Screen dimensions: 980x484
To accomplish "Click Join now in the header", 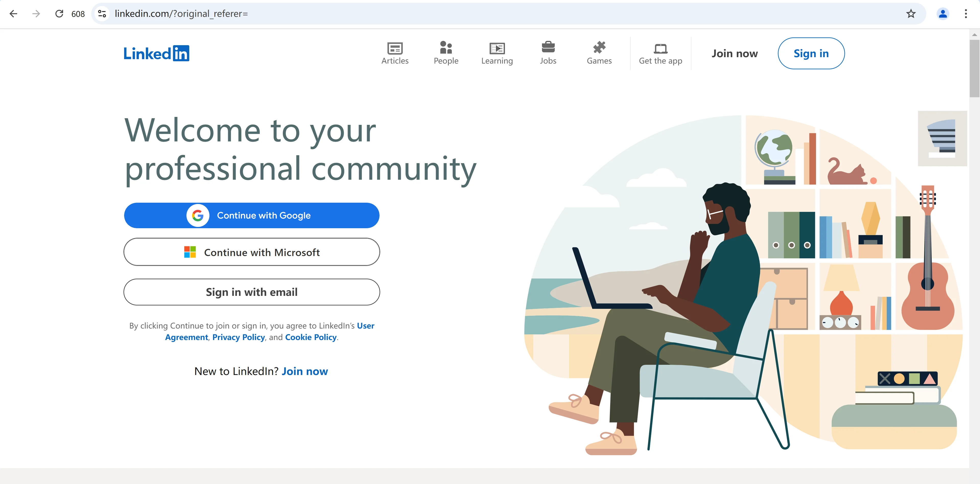I will point(735,54).
